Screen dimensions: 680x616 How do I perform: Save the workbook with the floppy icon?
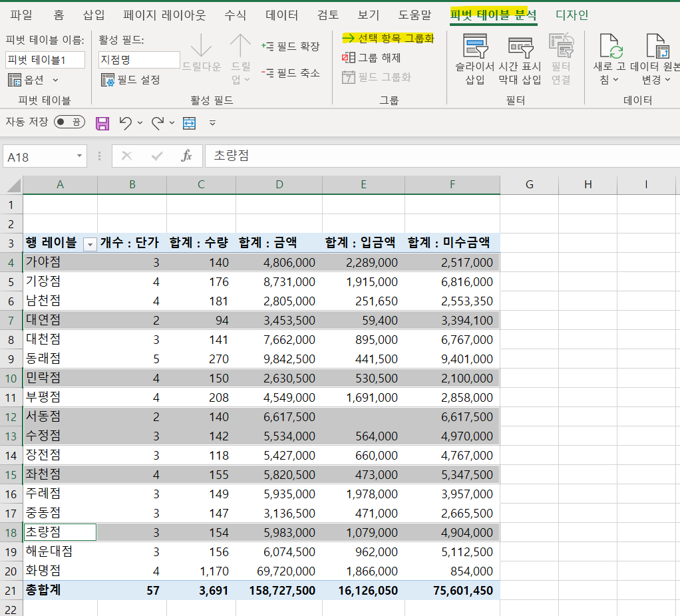point(102,124)
